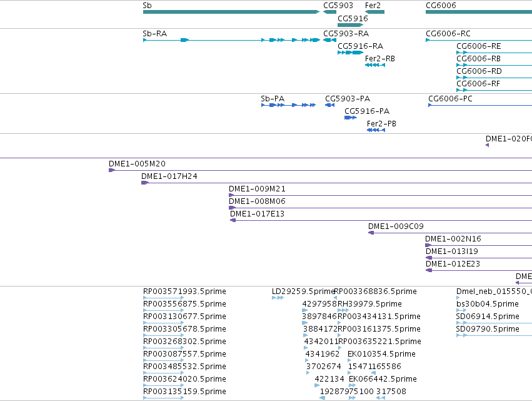This screenshot has height=401, width=532.
Task: Click the Fer2-PB protein feature
Action: pyautogui.click(x=376, y=130)
